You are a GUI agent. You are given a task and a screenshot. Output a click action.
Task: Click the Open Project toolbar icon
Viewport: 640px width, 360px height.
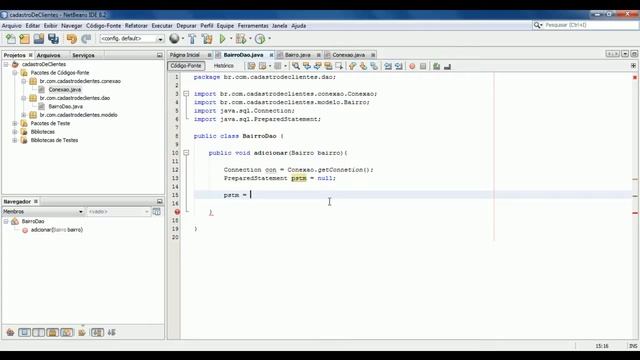click(x=39, y=39)
